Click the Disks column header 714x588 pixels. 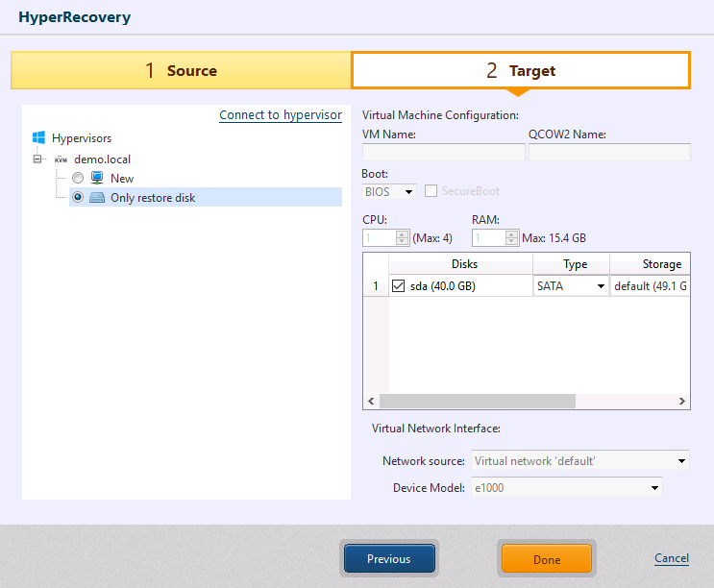pyautogui.click(x=460, y=264)
